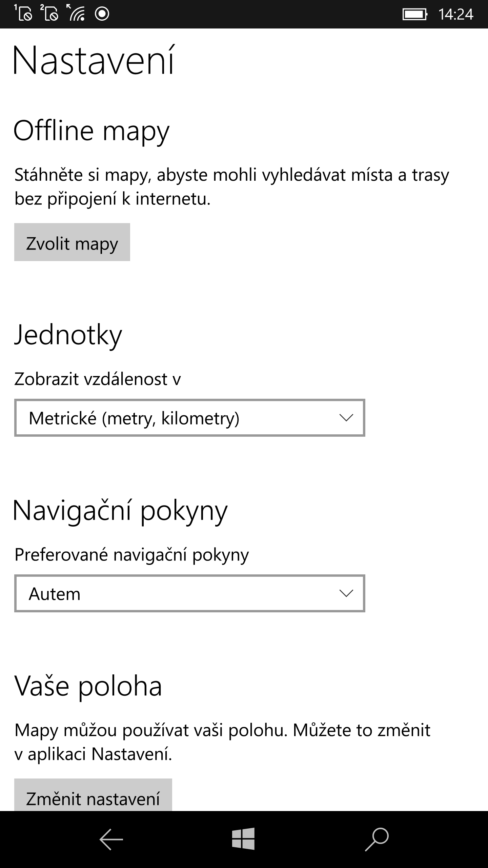Tap the location tracking indicator icon
The image size is (488, 868).
101,14
